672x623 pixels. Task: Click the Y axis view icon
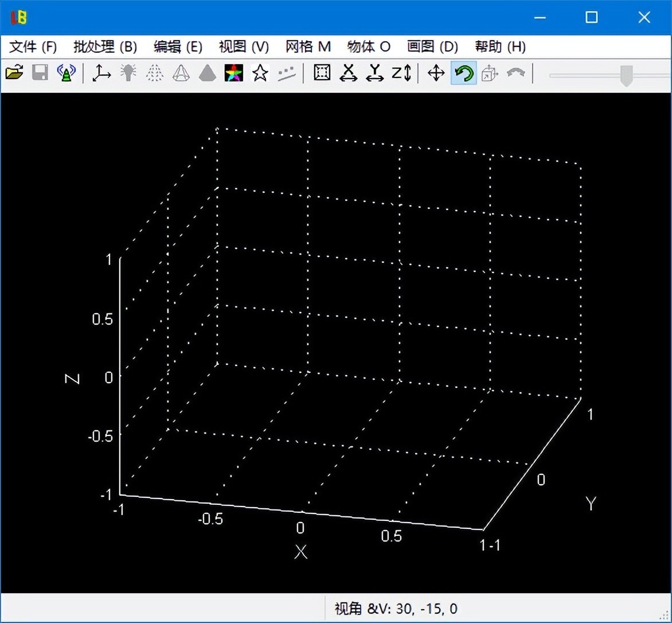[x=375, y=73]
